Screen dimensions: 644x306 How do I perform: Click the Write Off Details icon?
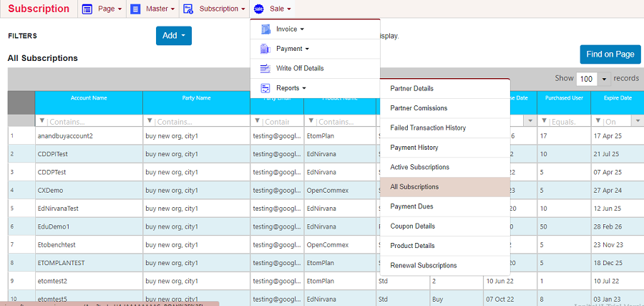point(265,68)
